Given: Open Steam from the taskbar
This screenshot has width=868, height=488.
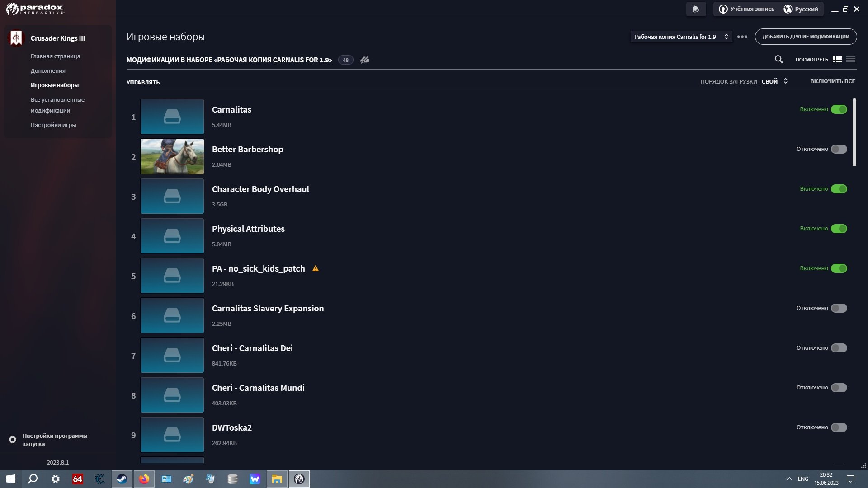Looking at the screenshot, I should (x=122, y=479).
